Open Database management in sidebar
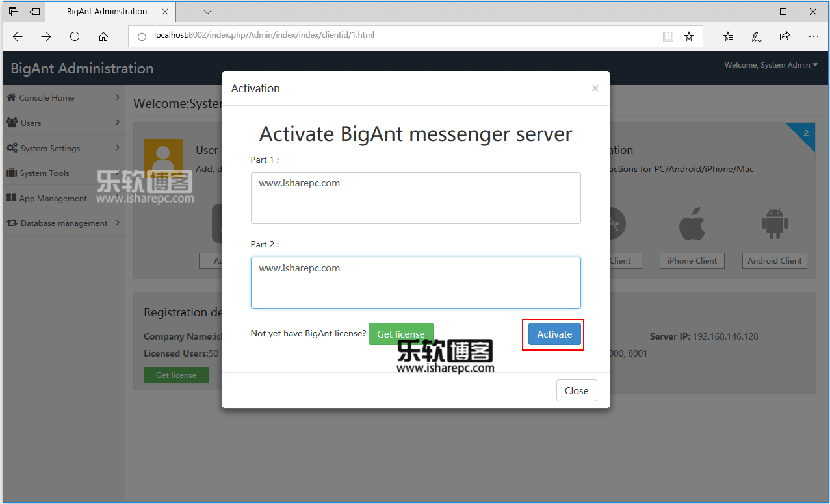 (x=62, y=223)
